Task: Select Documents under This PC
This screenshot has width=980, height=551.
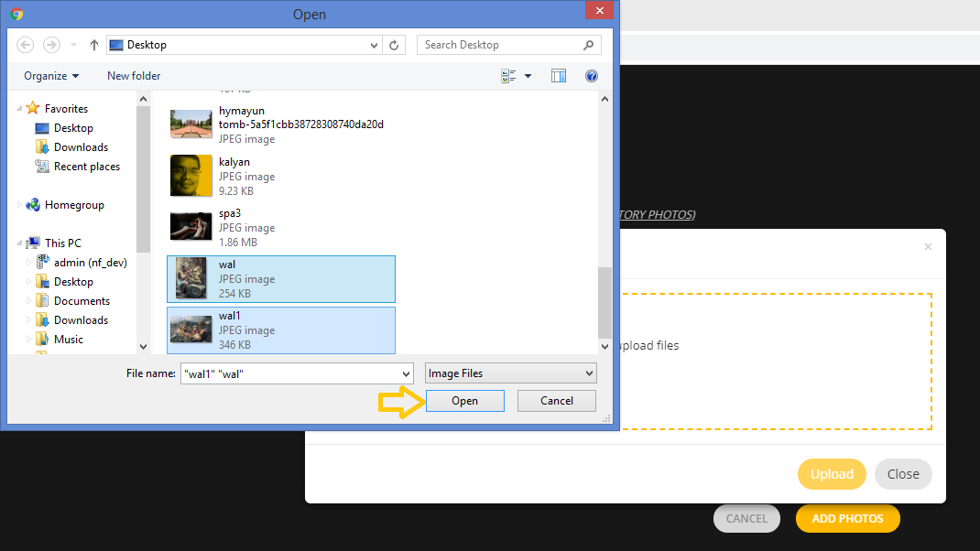Action: [82, 301]
